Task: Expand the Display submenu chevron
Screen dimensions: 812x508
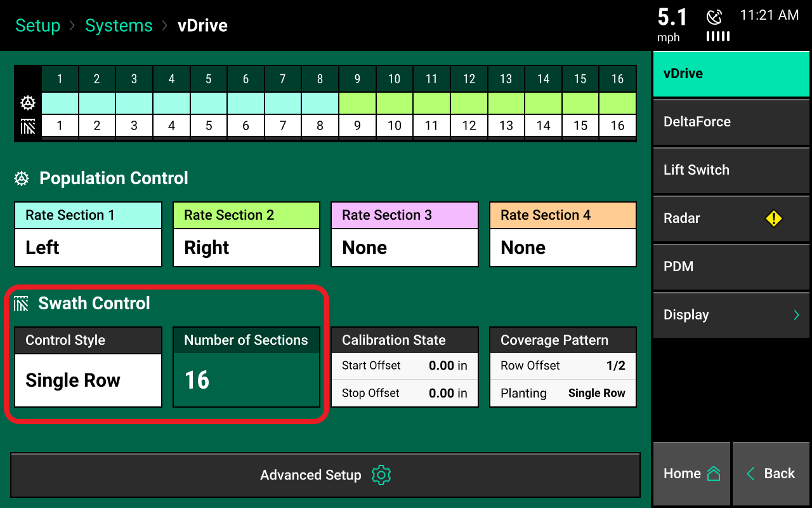Action: (796, 315)
